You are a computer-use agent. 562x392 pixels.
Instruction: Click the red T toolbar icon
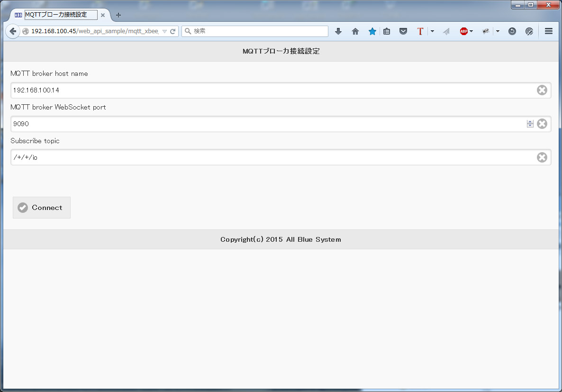420,31
